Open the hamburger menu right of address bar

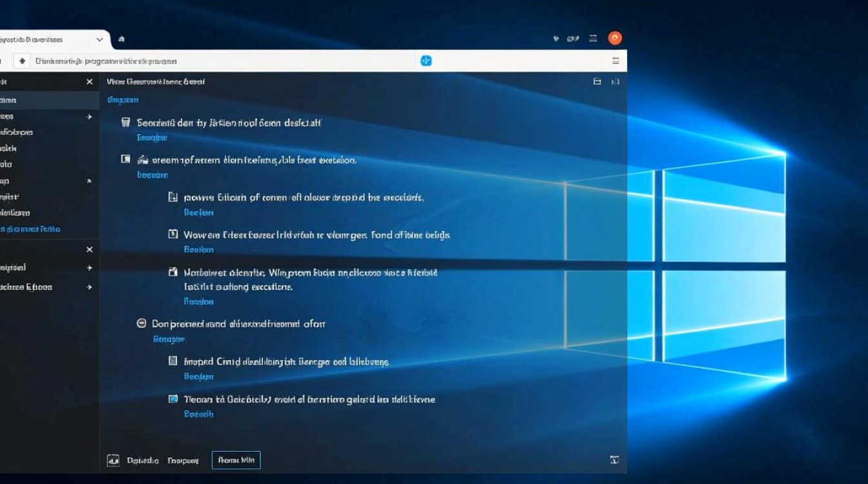(x=615, y=61)
